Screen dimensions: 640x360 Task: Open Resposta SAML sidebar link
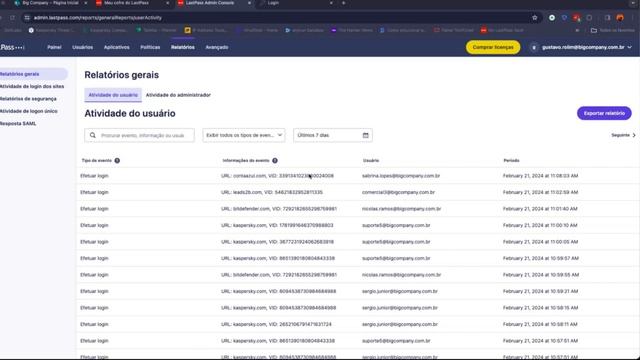point(18,123)
